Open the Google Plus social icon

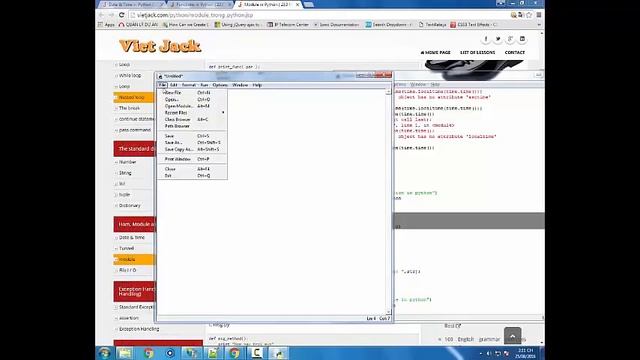point(510,39)
